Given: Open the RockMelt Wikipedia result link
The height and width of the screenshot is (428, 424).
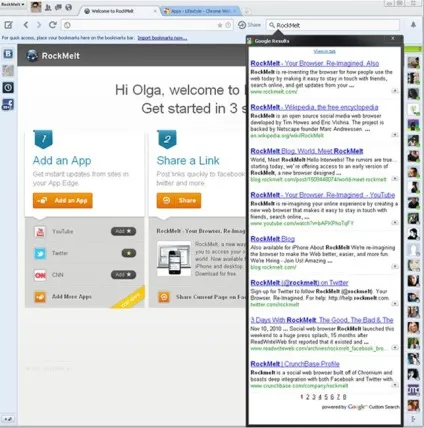Looking at the screenshot, I should pyautogui.click(x=314, y=107).
